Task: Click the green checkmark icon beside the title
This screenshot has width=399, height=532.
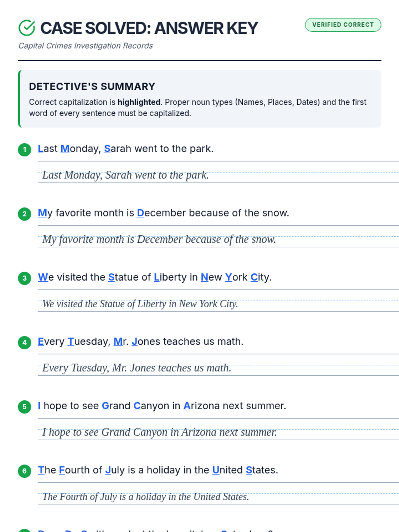Action: 27,28
